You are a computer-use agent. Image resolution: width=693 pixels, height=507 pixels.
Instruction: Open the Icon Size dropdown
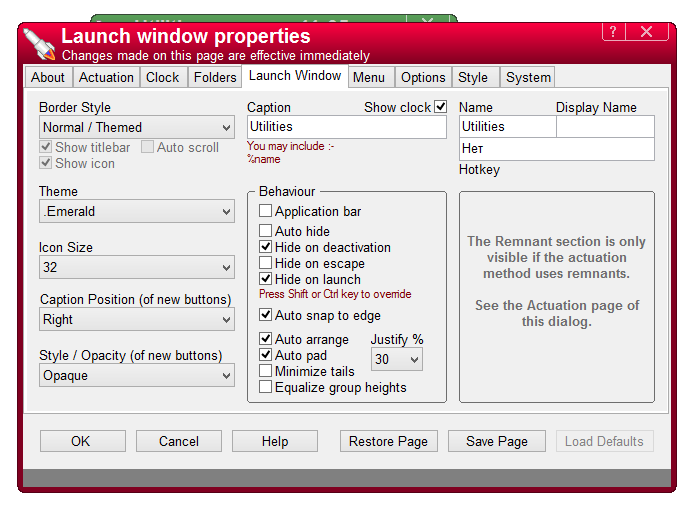137,267
